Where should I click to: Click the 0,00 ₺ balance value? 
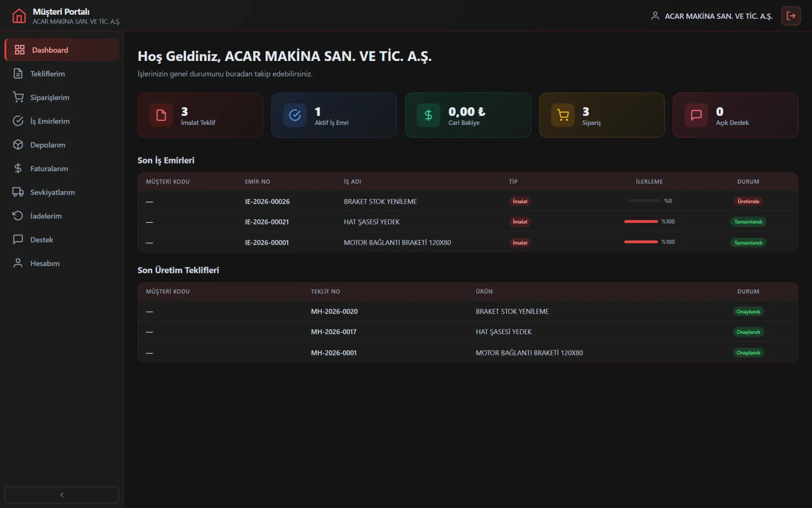[x=466, y=111]
